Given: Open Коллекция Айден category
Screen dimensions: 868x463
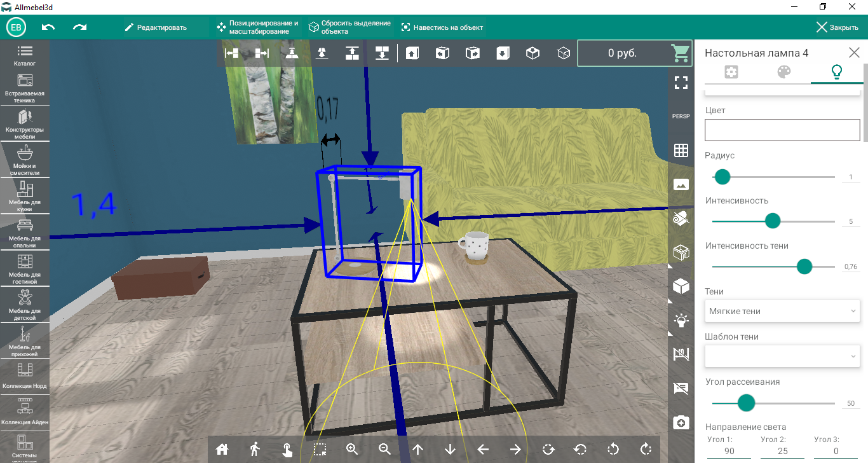Looking at the screenshot, I should (x=25, y=413).
